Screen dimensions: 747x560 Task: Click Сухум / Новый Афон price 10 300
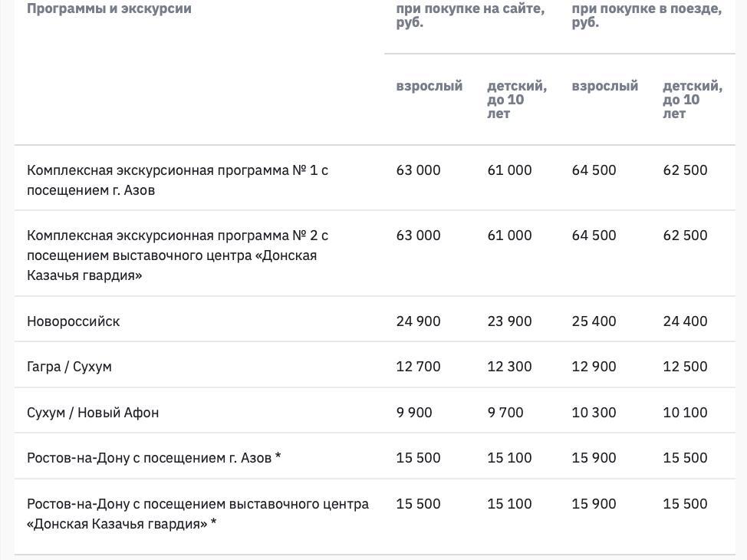pyautogui.click(x=594, y=412)
